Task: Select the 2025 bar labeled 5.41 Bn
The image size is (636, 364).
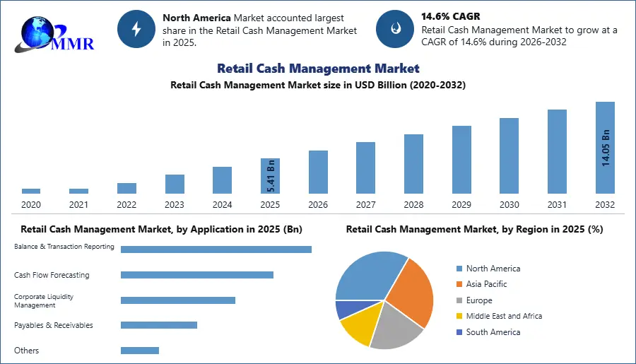Action: [x=270, y=176]
